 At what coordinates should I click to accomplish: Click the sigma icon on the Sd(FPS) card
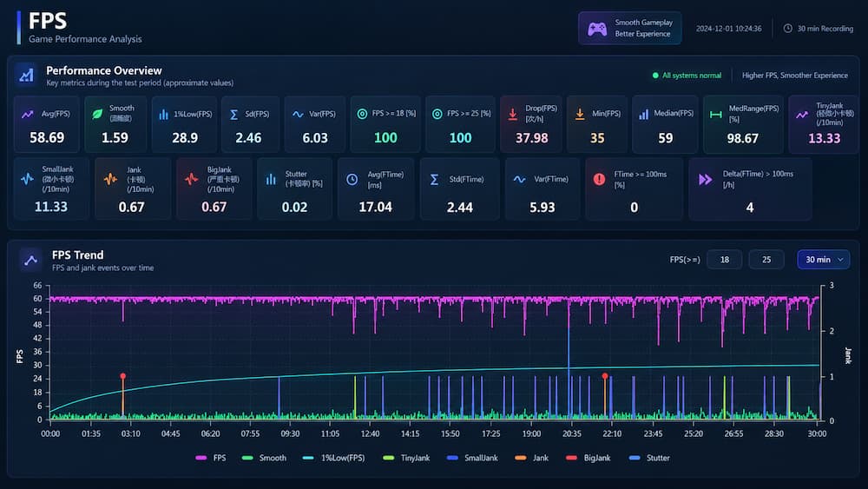pos(233,114)
